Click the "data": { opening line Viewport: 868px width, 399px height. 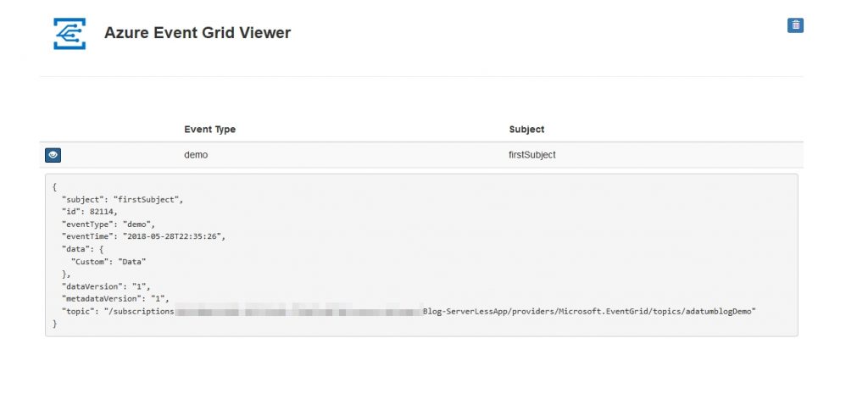tap(82, 249)
